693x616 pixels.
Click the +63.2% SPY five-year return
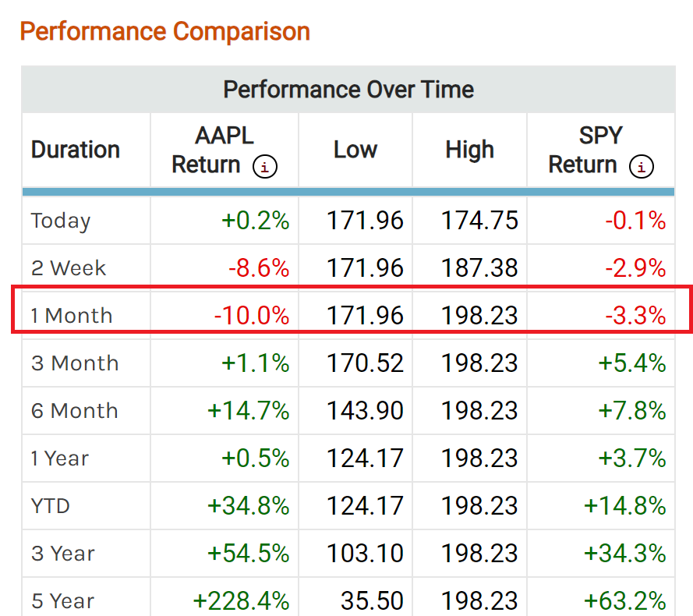coord(625,600)
